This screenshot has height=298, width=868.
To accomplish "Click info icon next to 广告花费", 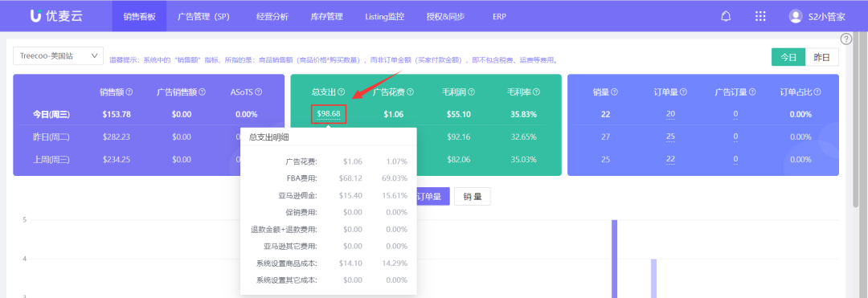I will pyautogui.click(x=410, y=92).
